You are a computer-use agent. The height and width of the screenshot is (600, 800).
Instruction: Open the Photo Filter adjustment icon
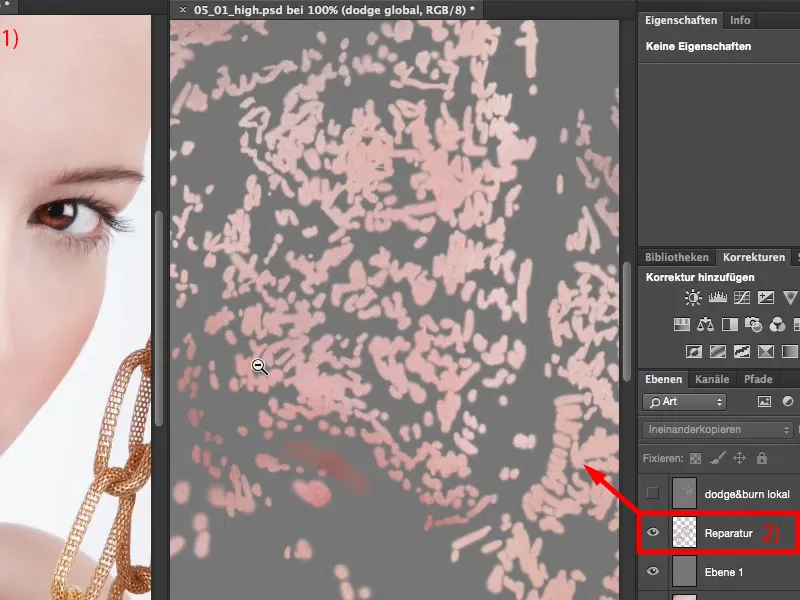(x=753, y=324)
